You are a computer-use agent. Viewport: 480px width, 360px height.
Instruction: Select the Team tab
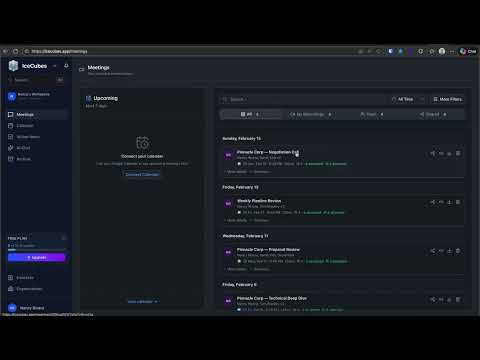(x=371, y=114)
